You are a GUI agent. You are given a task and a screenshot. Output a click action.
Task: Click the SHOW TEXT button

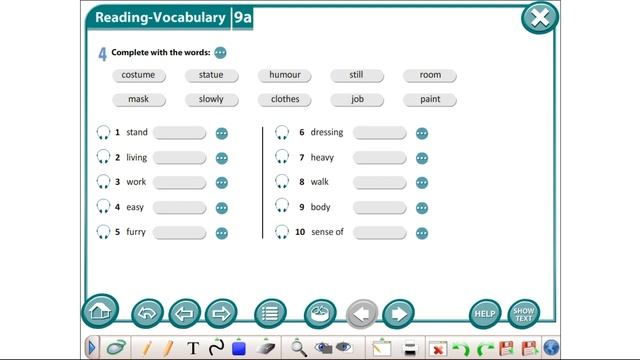[524, 313]
